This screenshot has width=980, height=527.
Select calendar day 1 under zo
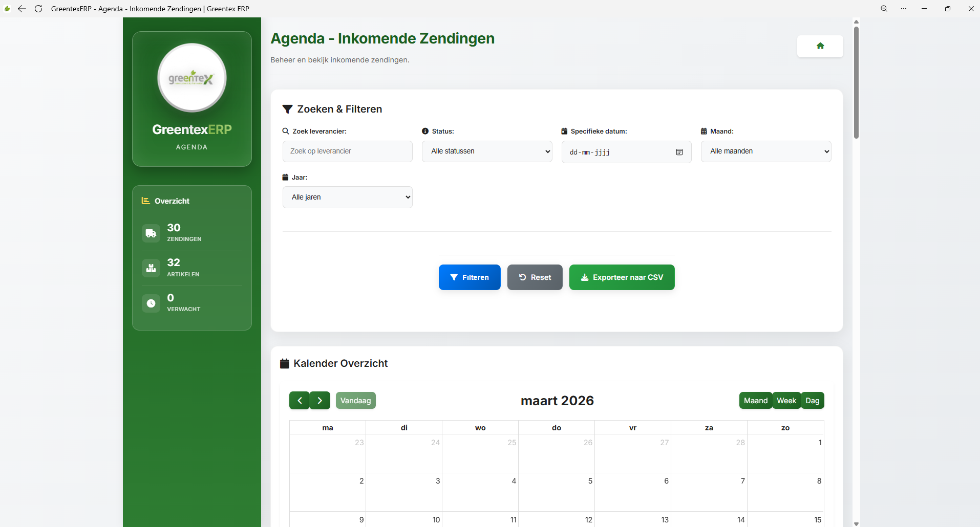coord(785,453)
